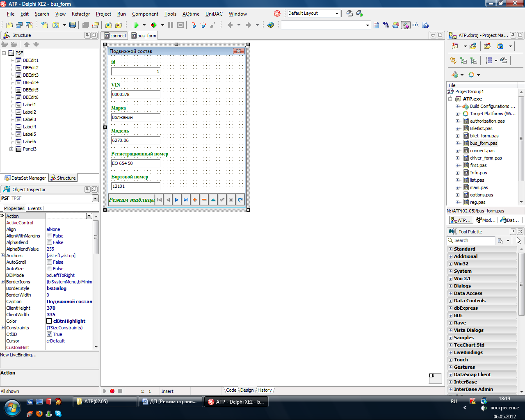Toggle the AutoSize checkbox
Viewport: 525px width, 420px height.
[49, 269]
